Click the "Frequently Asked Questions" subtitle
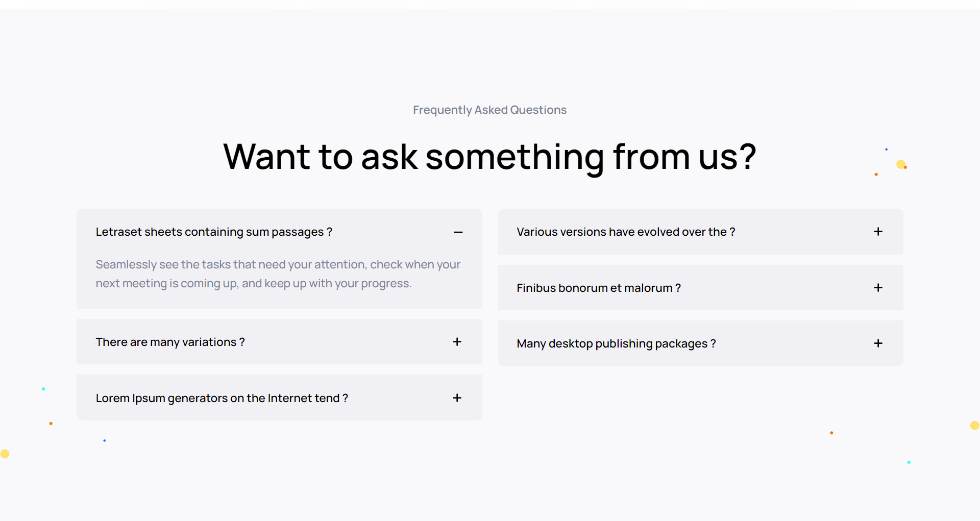This screenshot has width=980, height=521. (x=489, y=110)
